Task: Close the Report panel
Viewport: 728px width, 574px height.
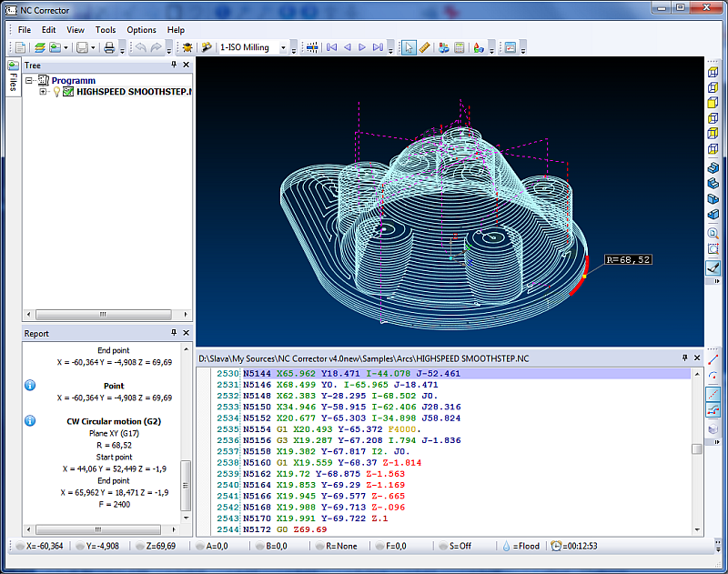Action: click(x=187, y=334)
